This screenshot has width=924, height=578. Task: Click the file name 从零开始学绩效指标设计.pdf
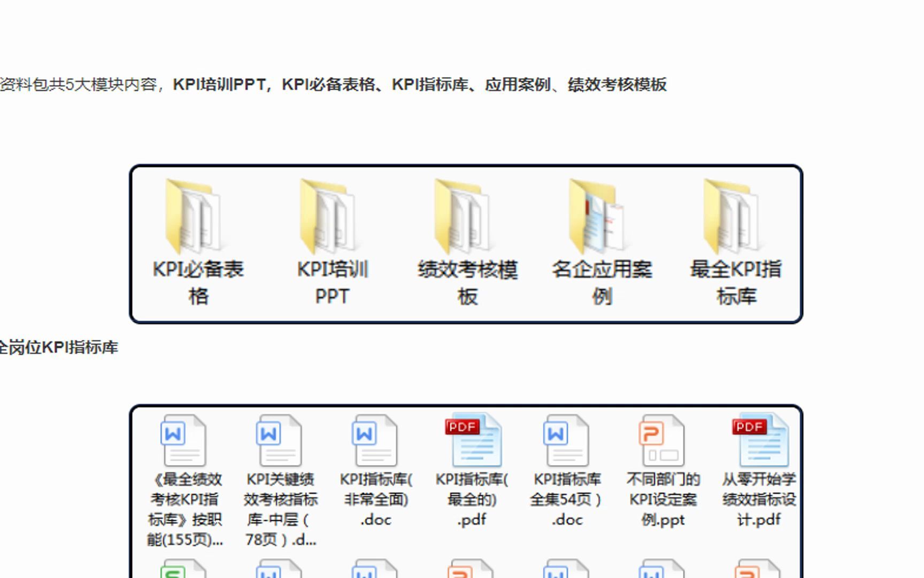759,499
